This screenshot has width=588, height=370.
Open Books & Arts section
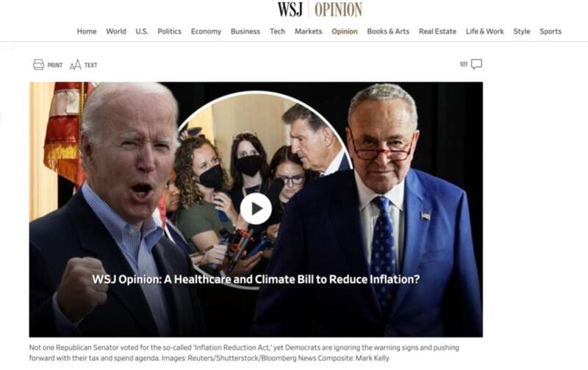(388, 32)
